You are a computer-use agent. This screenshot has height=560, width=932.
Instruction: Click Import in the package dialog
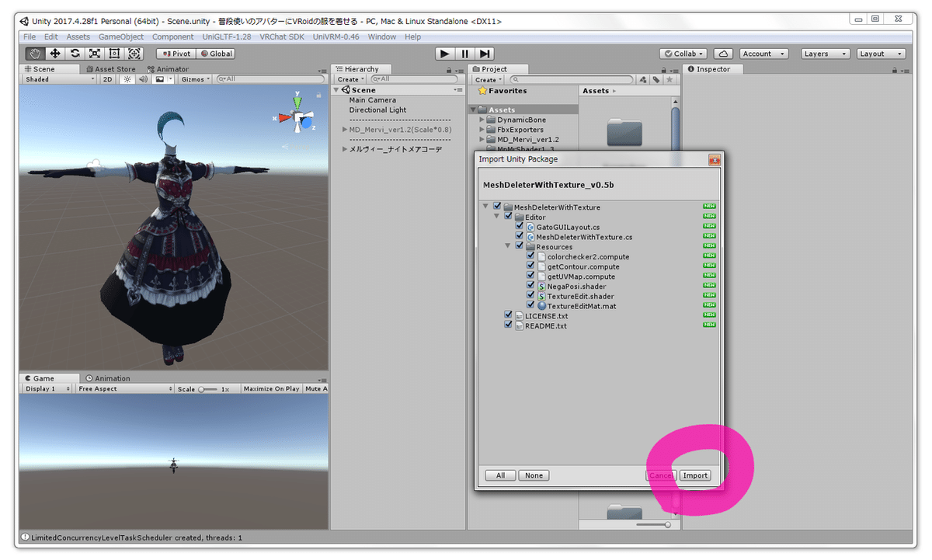[x=695, y=475]
